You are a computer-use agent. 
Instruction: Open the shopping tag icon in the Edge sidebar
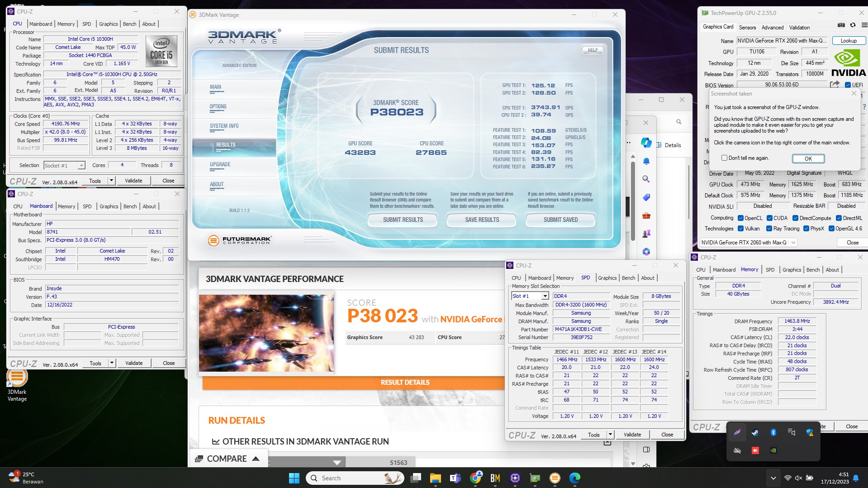(646, 197)
